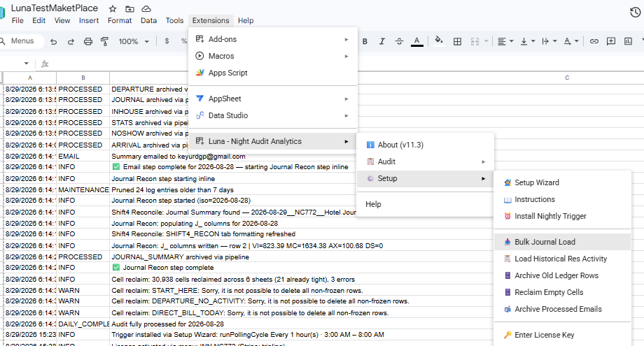The height and width of the screenshot is (346, 644).
Task: Open Apps Script
Action: tap(273, 73)
